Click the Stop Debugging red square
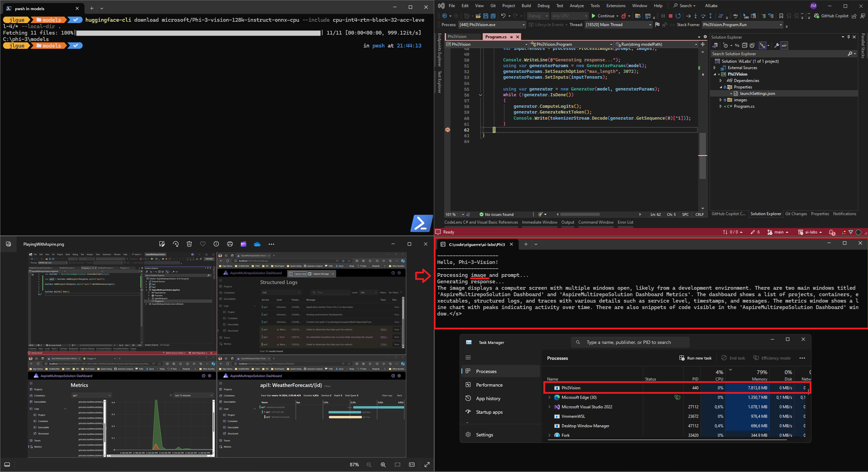Image resolution: width=868 pixels, height=472 pixels. (x=670, y=16)
